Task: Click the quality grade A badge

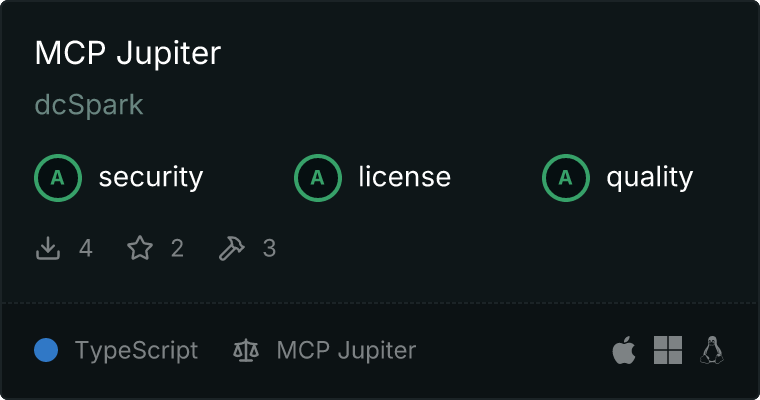Action: 566,178
